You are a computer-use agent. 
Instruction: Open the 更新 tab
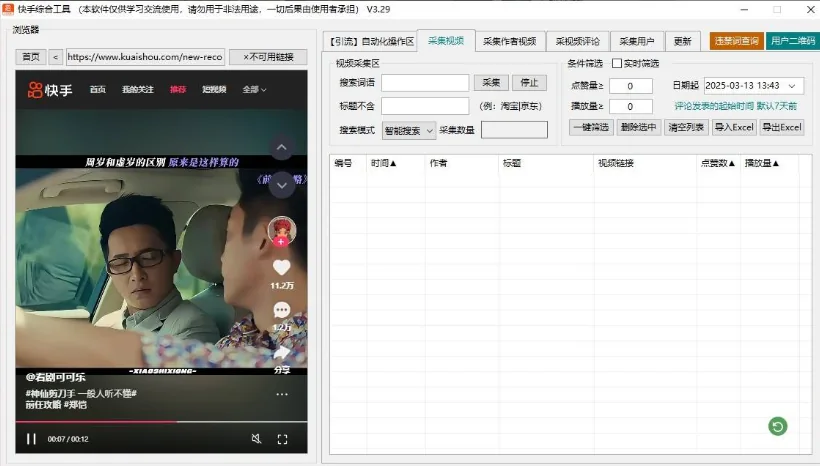coord(682,41)
